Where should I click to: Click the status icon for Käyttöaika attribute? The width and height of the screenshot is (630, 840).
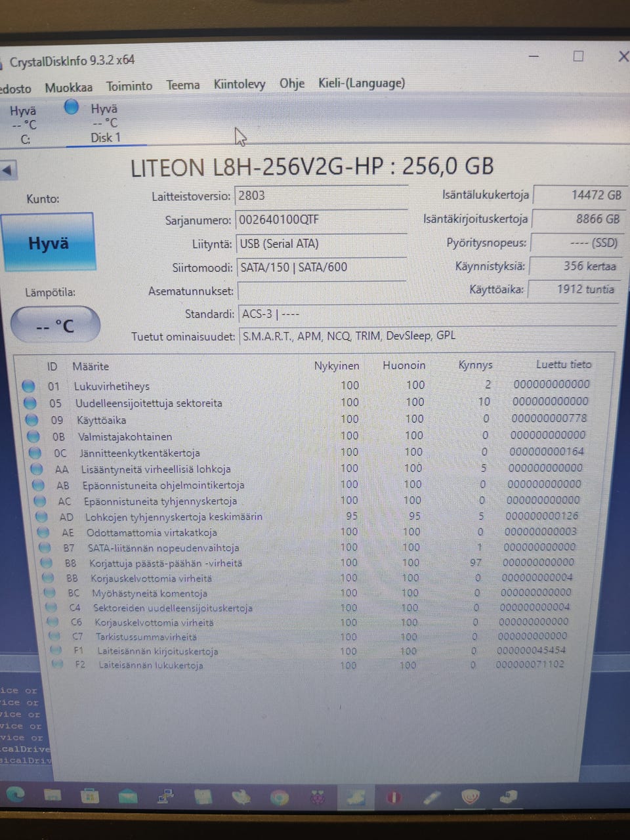coord(31,419)
